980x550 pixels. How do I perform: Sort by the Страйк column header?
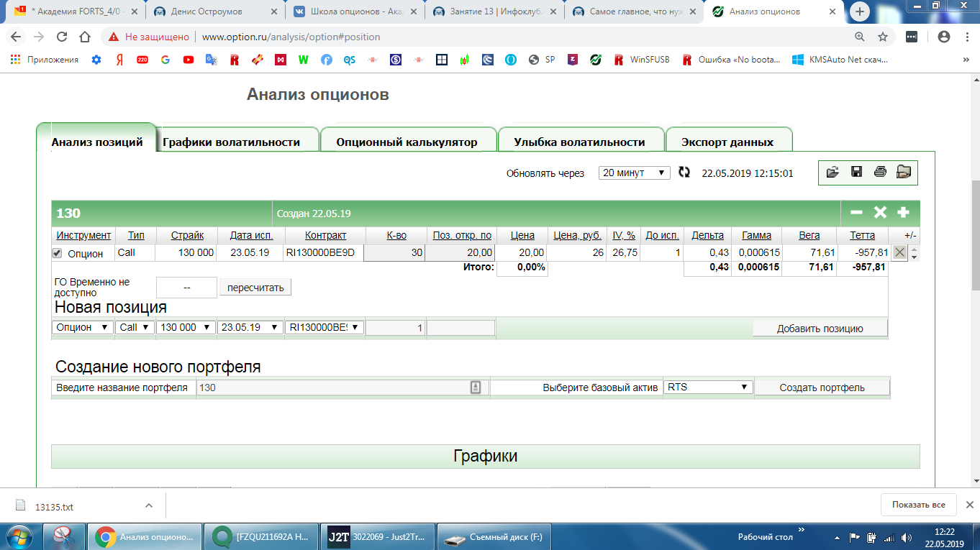click(187, 235)
